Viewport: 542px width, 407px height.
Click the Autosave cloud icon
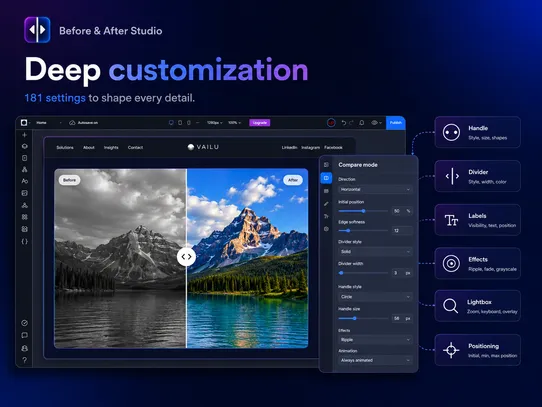click(x=72, y=123)
